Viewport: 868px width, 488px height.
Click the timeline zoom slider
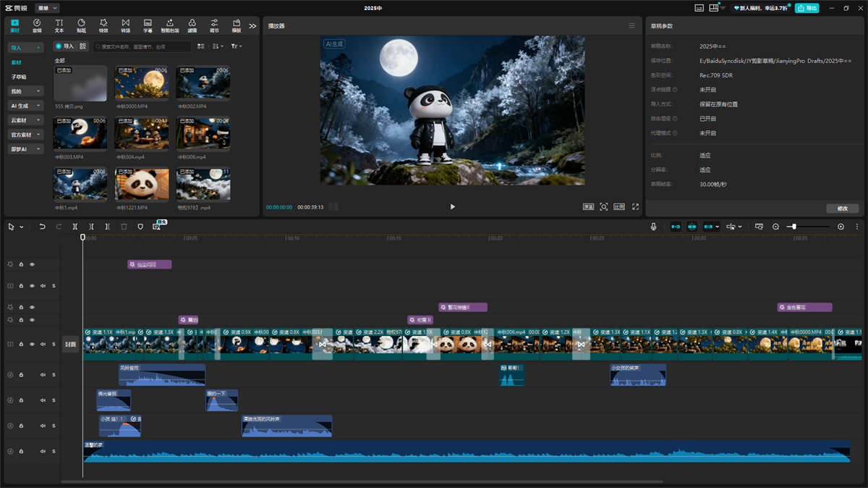[808, 227]
